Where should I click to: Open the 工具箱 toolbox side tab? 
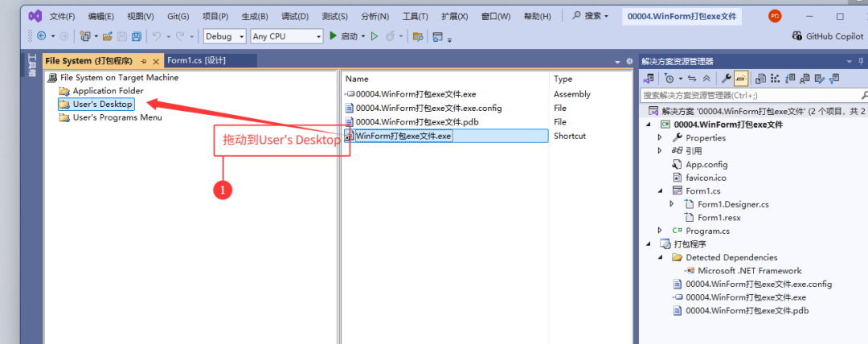pos(32,65)
